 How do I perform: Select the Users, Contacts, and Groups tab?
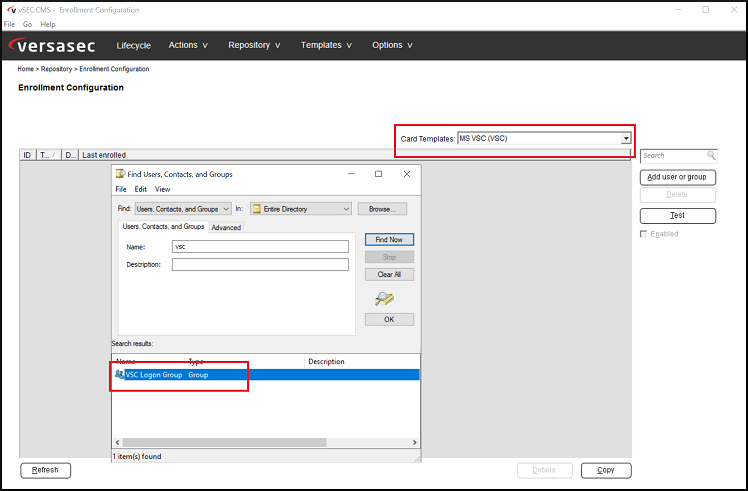[x=164, y=226]
